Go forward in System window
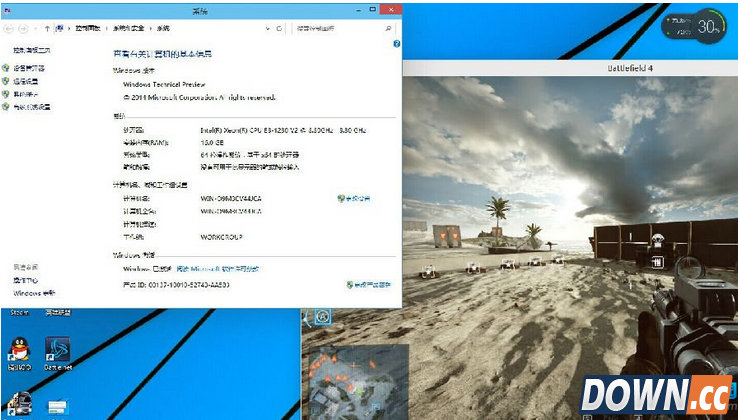The width and height of the screenshot is (738, 420). (23, 29)
